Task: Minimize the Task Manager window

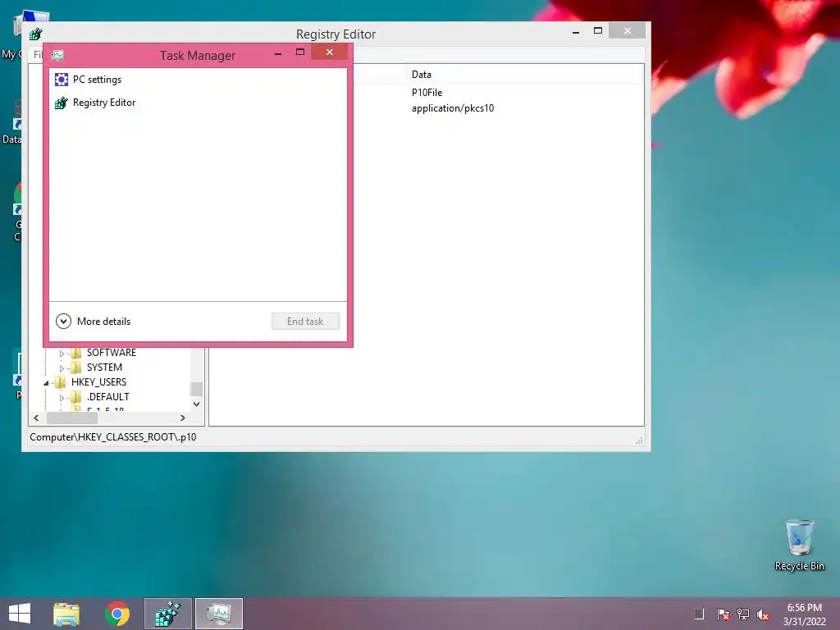Action: [x=278, y=53]
